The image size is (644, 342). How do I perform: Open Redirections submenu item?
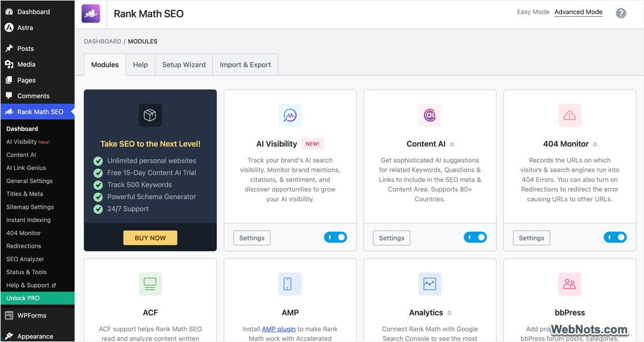pos(24,246)
